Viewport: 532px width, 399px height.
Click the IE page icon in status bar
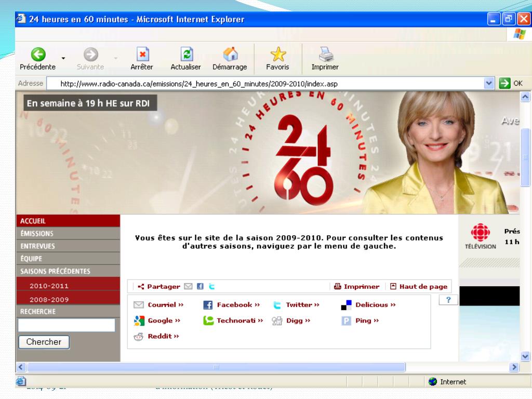coord(21,381)
